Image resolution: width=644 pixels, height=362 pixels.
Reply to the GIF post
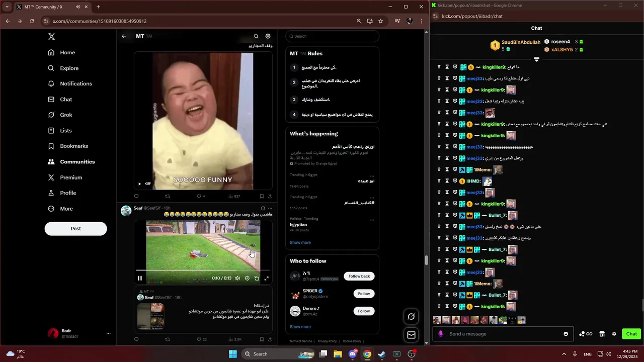(136, 196)
